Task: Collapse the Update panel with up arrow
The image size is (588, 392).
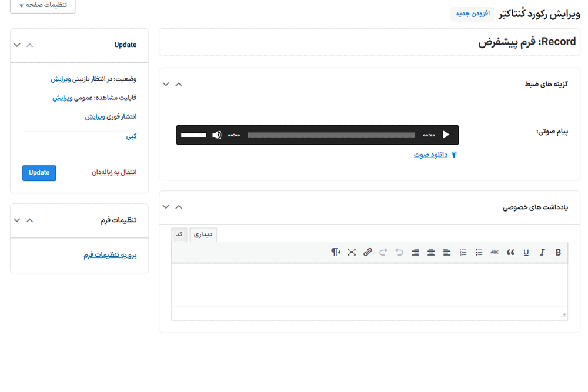Action: click(30, 45)
